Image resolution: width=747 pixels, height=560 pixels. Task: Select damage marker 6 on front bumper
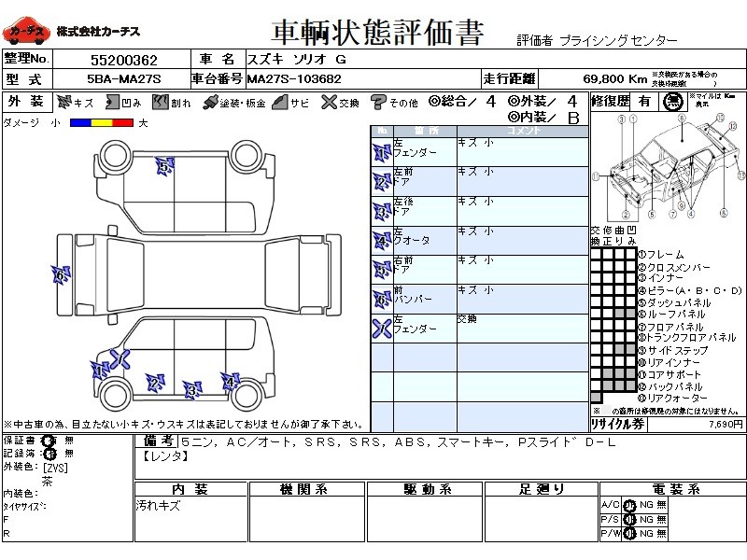click(x=61, y=274)
